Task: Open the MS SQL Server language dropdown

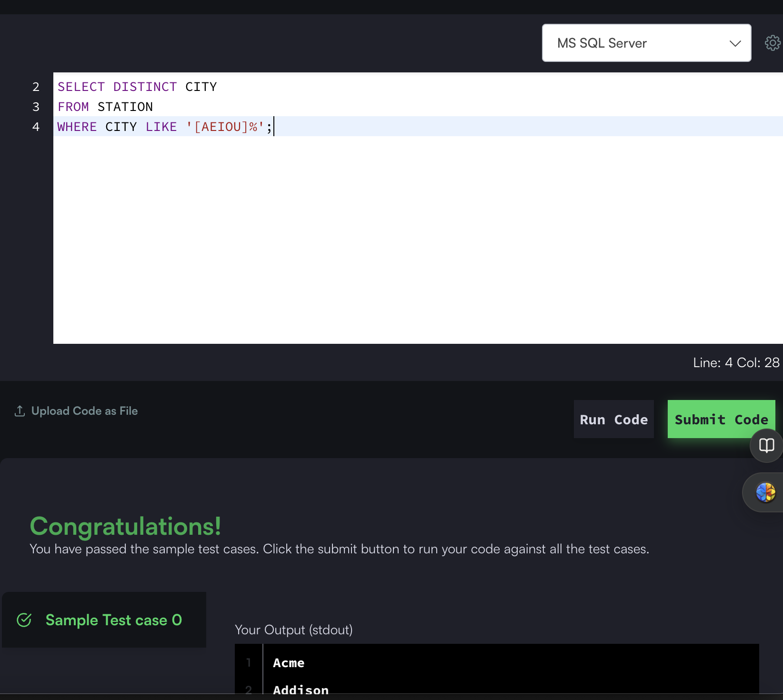Action: 646,43
